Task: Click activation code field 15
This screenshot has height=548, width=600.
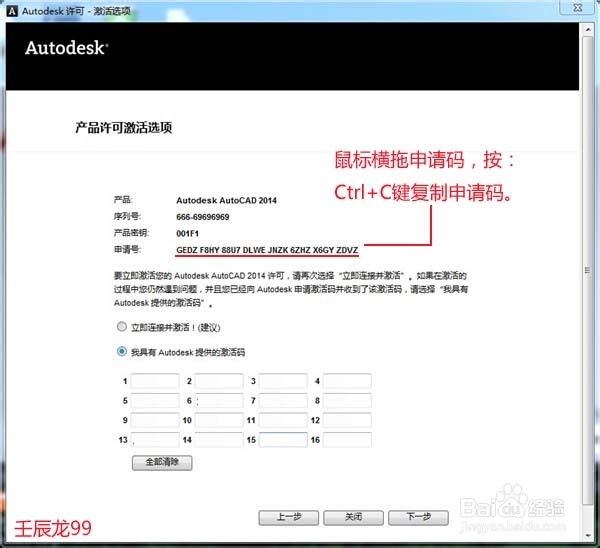Action: tap(283, 440)
